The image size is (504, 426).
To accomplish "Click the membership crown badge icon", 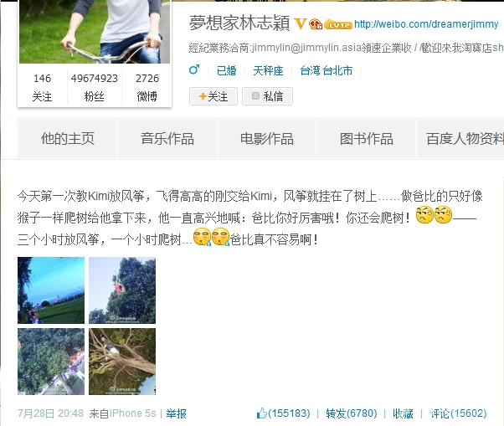I will pos(316,24).
